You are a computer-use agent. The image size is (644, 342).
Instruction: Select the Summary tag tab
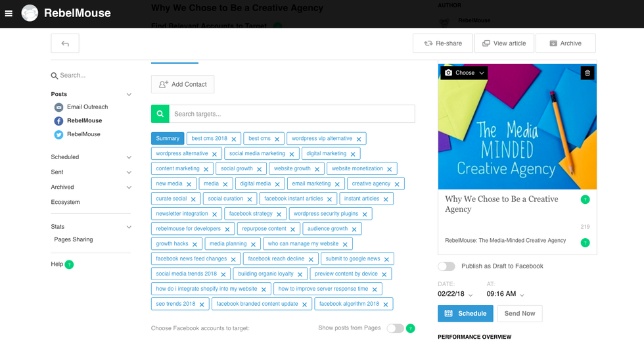168,139
